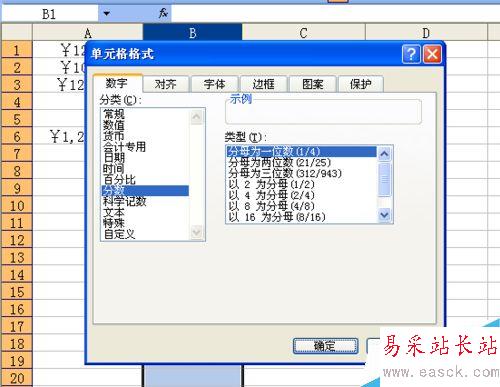This screenshot has height=387, width=500.
Task: Select column D header
Action: click(x=426, y=33)
